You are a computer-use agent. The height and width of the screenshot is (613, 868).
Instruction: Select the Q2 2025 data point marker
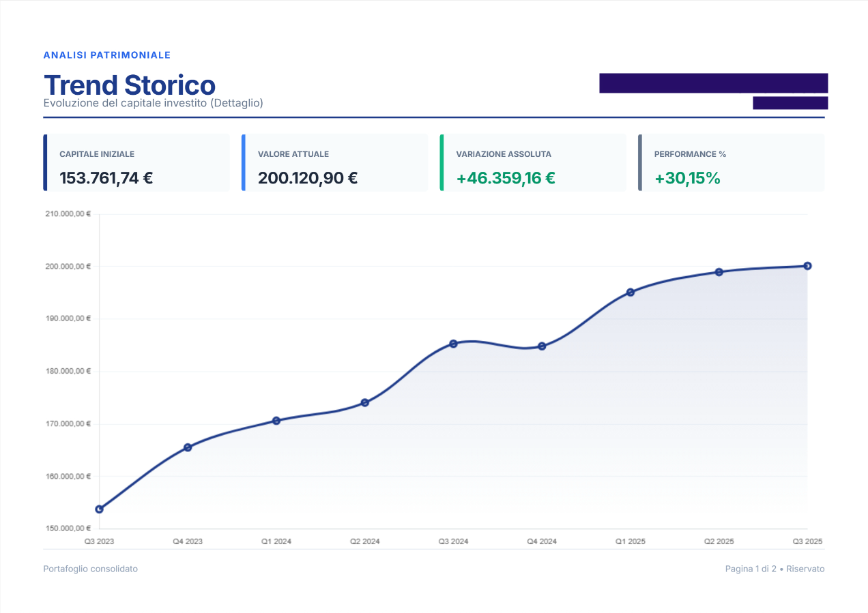pos(719,272)
